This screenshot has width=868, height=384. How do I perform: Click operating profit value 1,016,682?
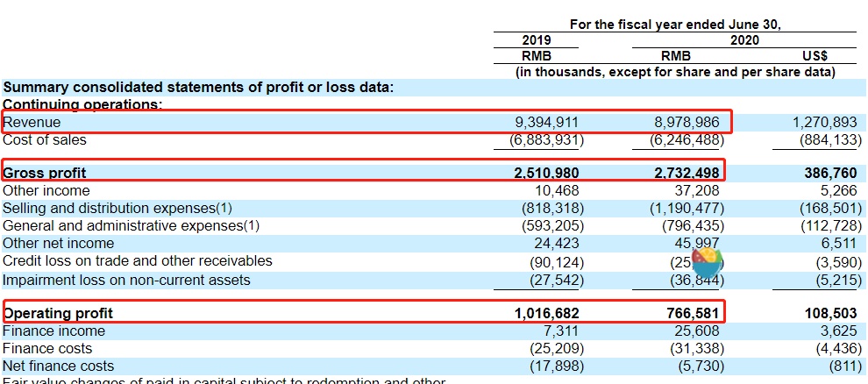(x=546, y=314)
